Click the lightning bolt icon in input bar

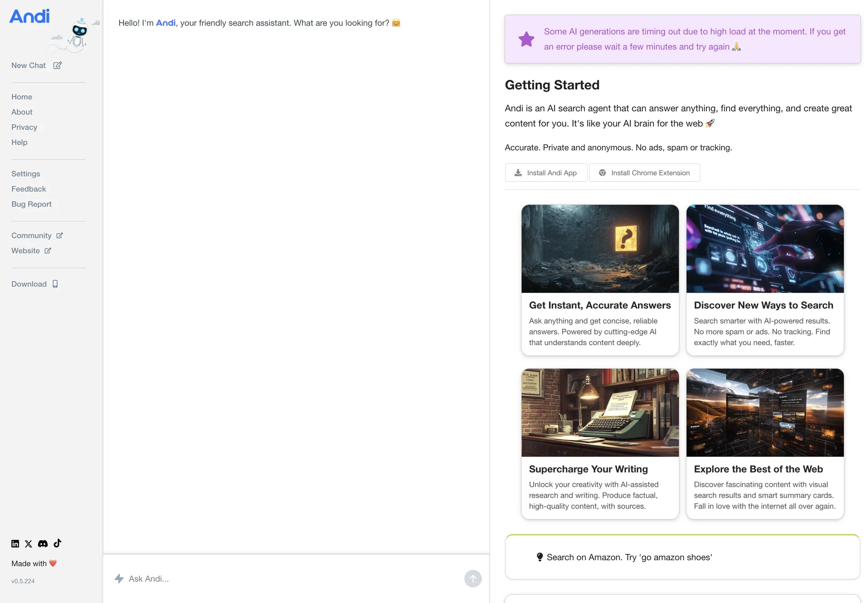[x=119, y=579]
